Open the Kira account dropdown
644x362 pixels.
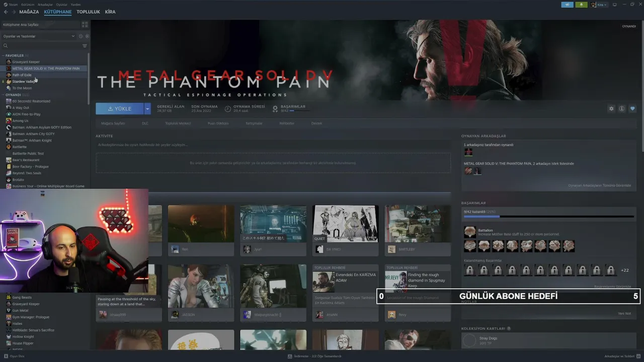coord(599,5)
